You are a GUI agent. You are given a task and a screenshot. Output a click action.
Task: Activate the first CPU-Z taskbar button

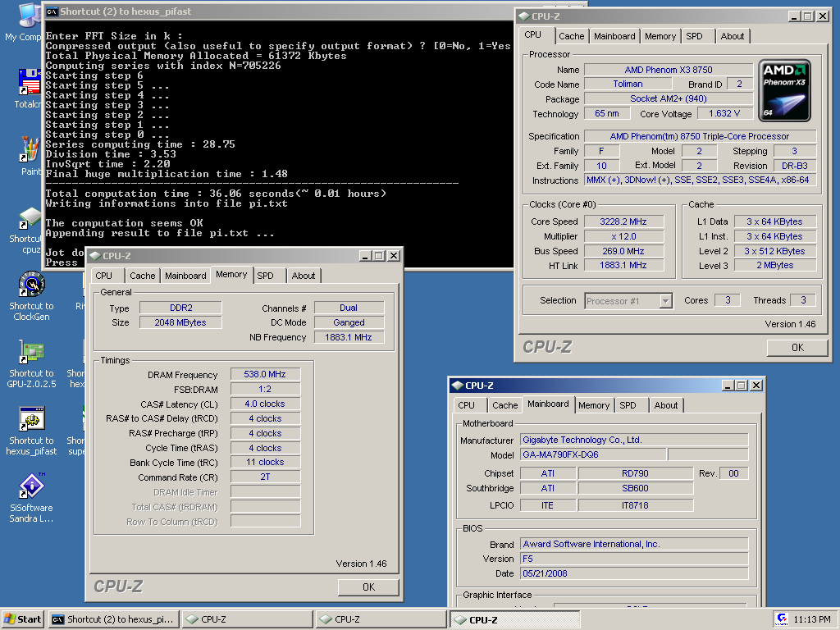click(247, 619)
